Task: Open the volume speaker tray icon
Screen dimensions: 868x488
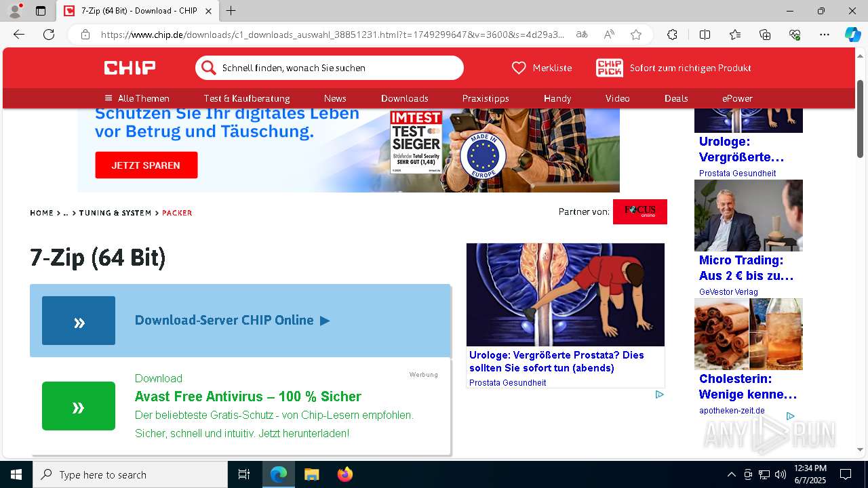Action: (x=780, y=474)
